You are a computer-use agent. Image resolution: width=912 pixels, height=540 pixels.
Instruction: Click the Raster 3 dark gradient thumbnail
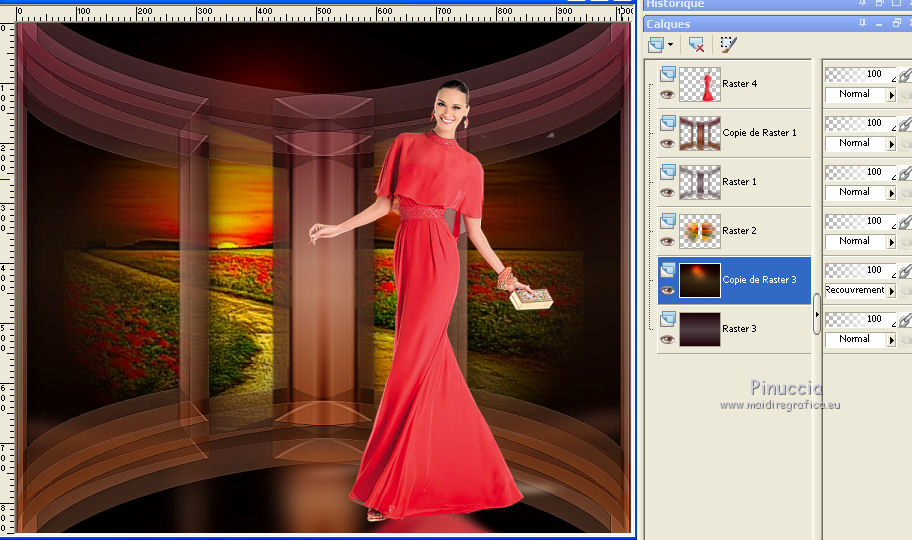point(700,329)
